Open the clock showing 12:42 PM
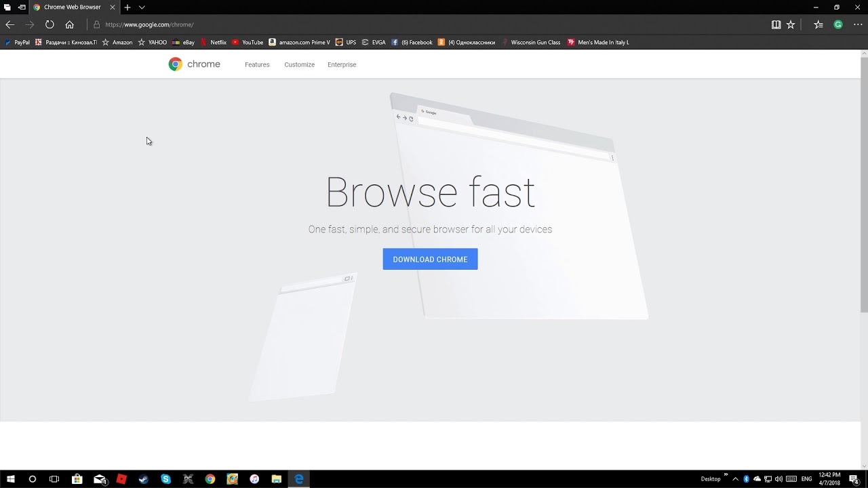868x488 pixels. [829, 479]
